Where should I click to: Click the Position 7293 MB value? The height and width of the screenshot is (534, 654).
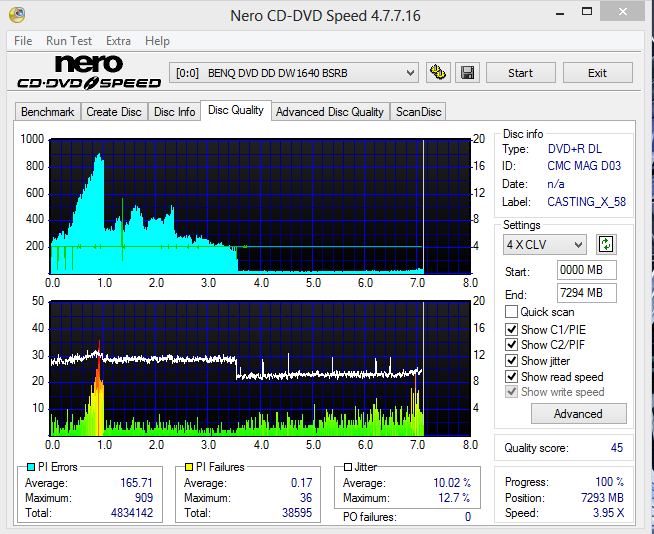coord(602,498)
